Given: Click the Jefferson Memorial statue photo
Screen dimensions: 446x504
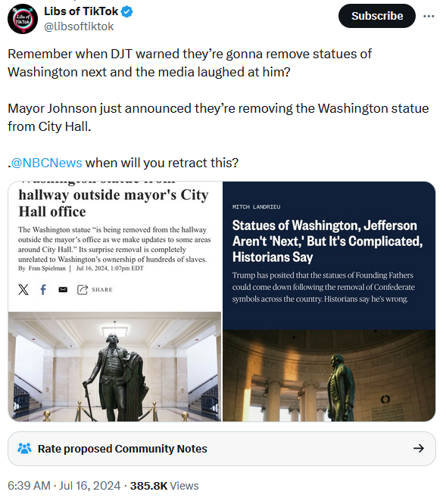Looking at the screenshot, I should [x=329, y=375].
